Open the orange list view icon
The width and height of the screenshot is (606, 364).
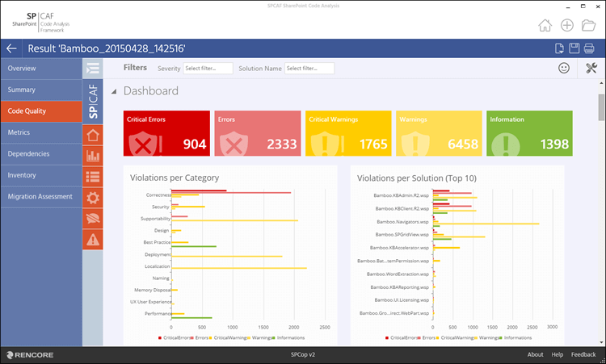[x=93, y=177]
